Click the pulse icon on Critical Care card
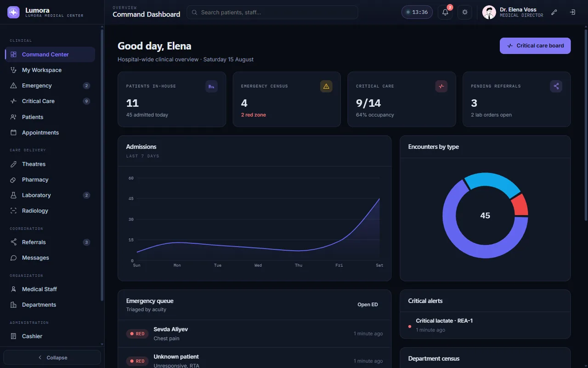 pyautogui.click(x=441, y=86)
